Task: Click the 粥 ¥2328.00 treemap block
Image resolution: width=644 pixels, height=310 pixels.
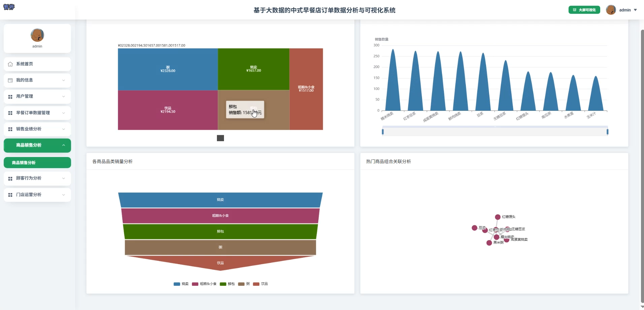Action: click(x=168, y=69)
